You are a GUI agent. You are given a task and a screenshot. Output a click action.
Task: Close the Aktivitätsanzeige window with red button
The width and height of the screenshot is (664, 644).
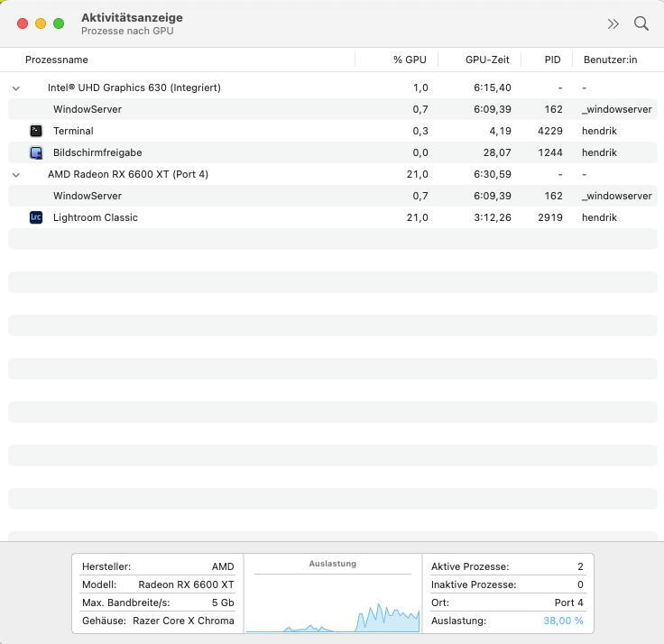[x=23, y=23]
